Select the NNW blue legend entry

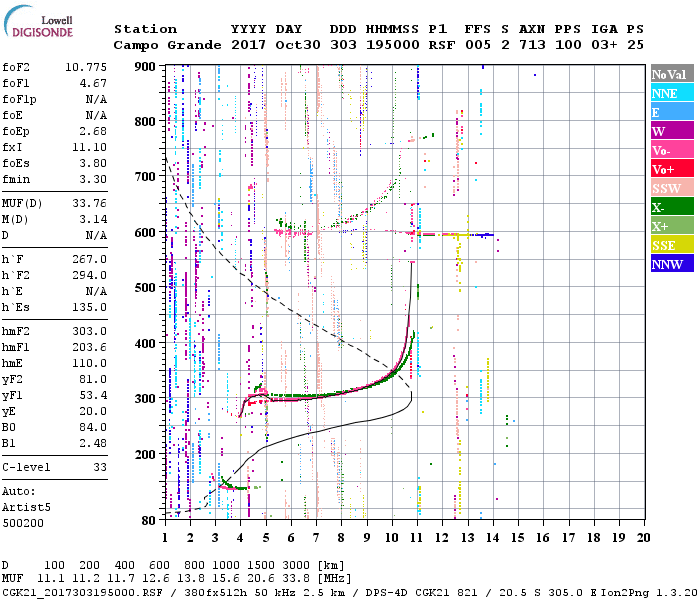[x=672, y=264]
